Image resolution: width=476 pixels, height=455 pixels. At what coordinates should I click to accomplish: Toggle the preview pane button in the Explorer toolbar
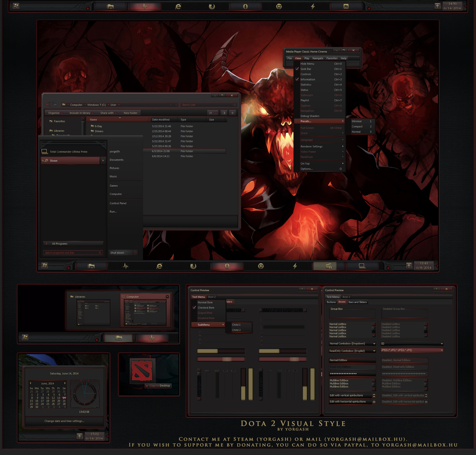224,113
